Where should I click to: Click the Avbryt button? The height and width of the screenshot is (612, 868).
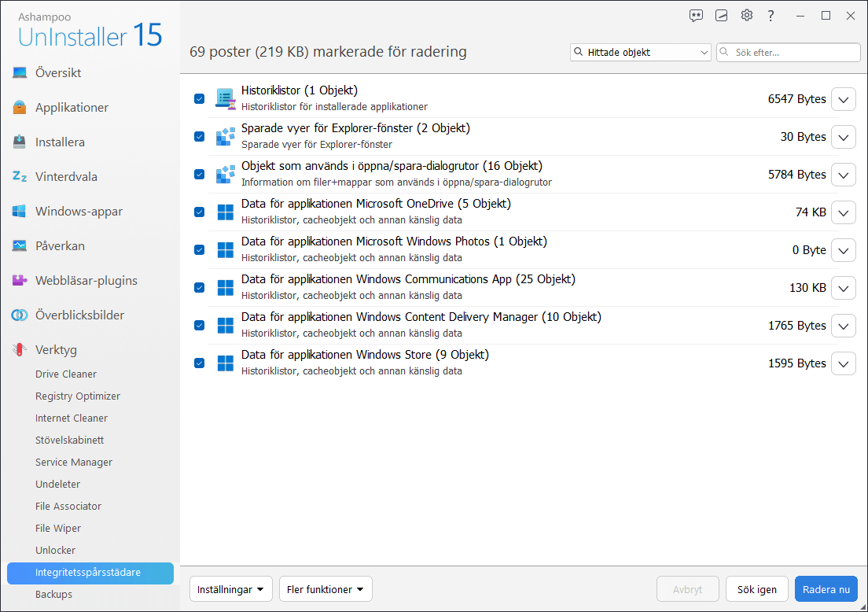pyautogui.click(x=687, y=589)
